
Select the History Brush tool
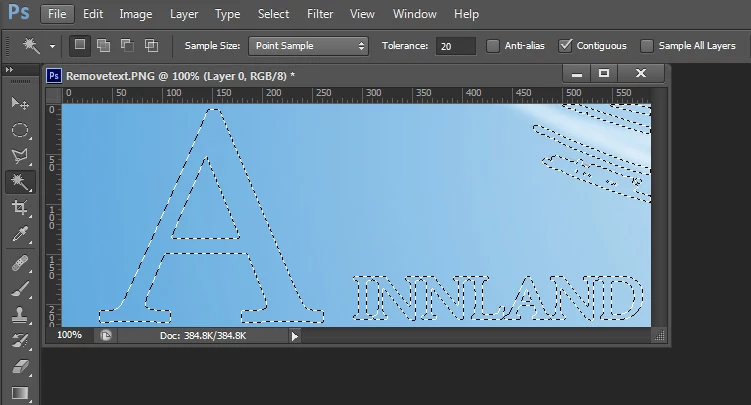click(20, 341)
